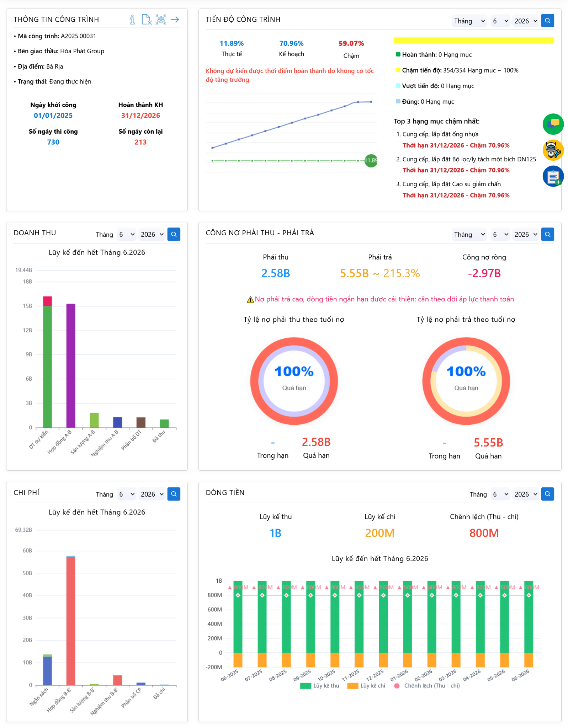Image resolution: width=568 pixels, height=728 pixels.
Task: Click the right arrow in Thông tin công trình
Action: tap(175, 20)
